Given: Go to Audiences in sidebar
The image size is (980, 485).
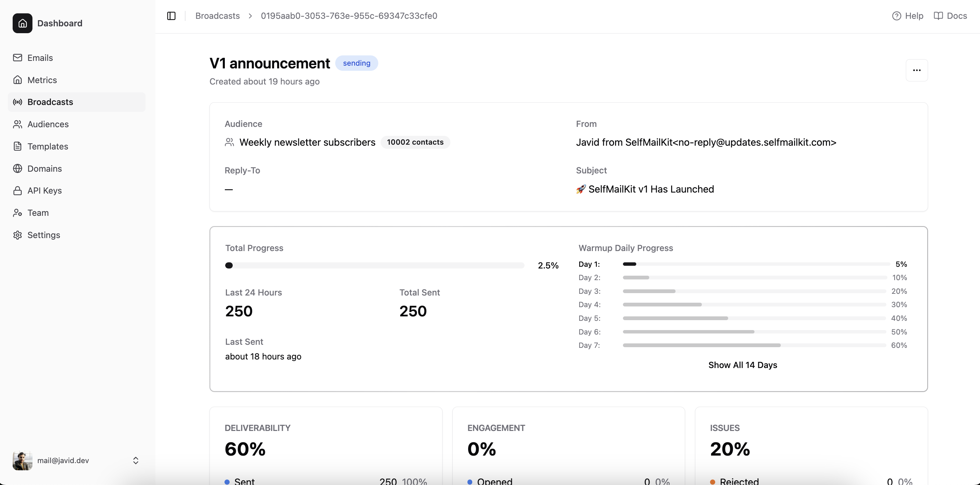Looking at the screenshot, I should coord(77,124).
